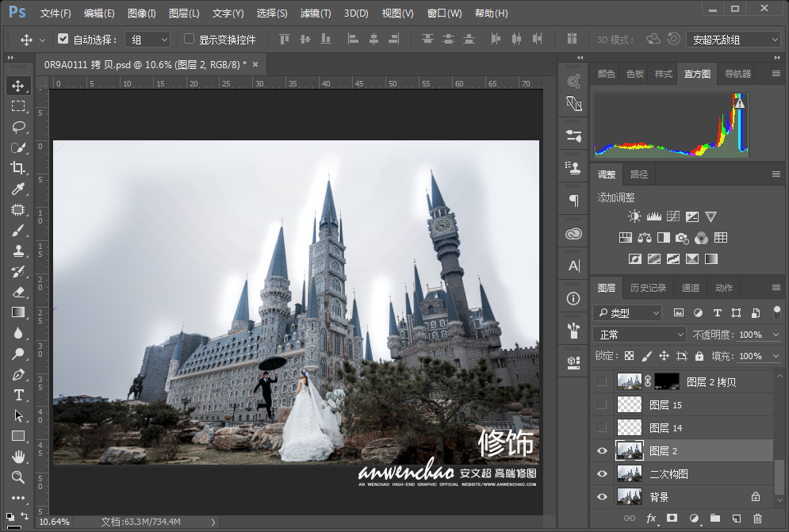Hide the 图层 2 layer
Image resolution: width=789 pixels, height=532 pixels.
coord(602,450)
